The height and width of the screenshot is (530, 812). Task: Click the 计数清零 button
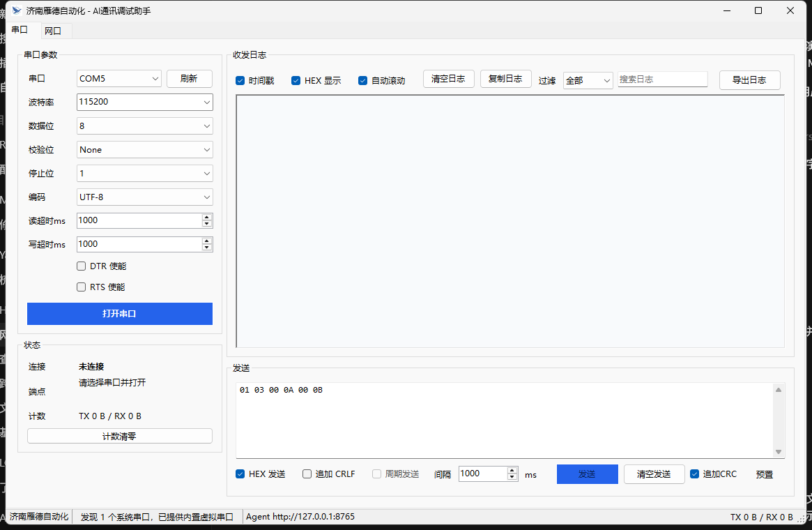[x=120, y=437]
